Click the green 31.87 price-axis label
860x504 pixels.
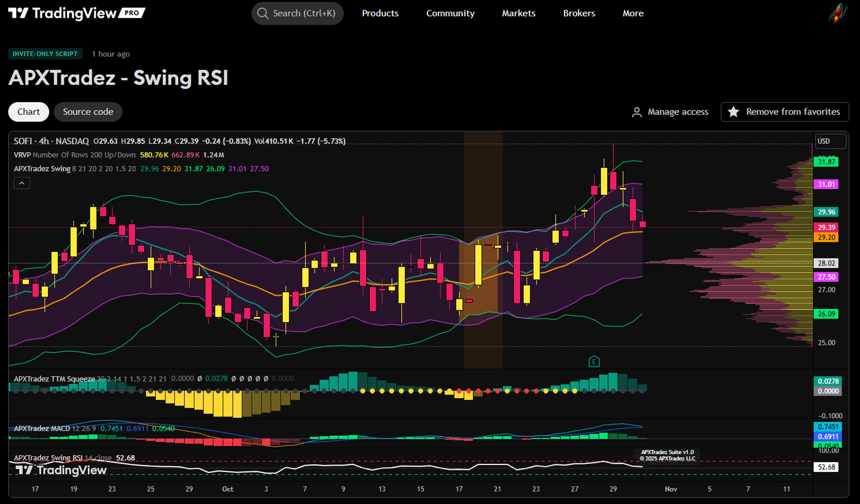826,162
